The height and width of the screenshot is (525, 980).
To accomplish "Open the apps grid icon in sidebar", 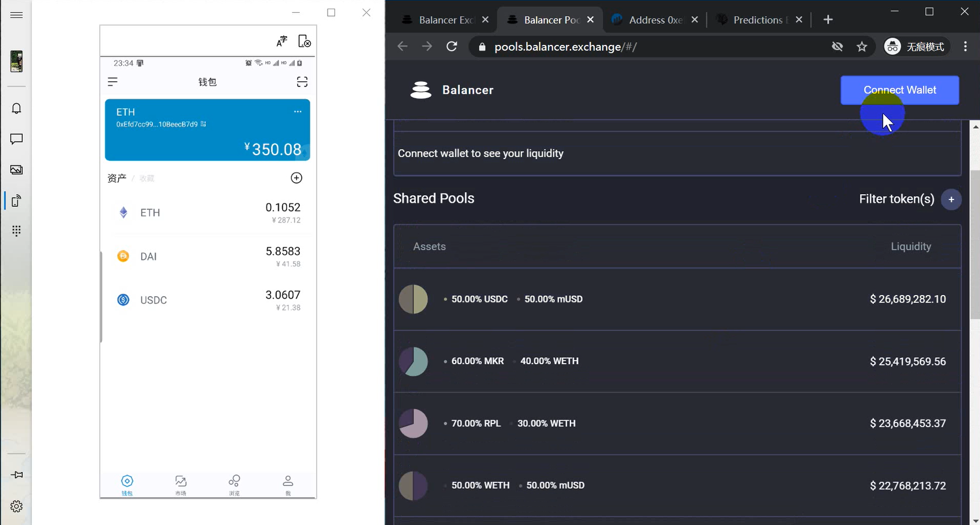I will pos(16,231).
